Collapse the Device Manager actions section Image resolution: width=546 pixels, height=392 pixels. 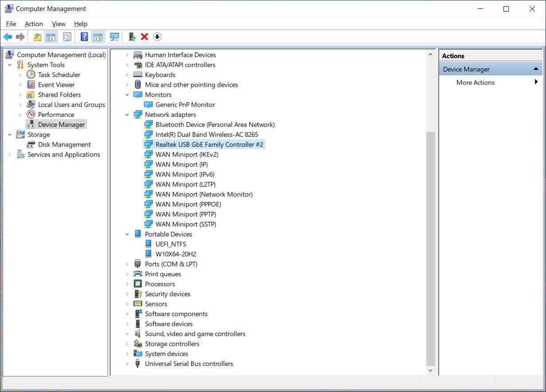pos(535,69)
